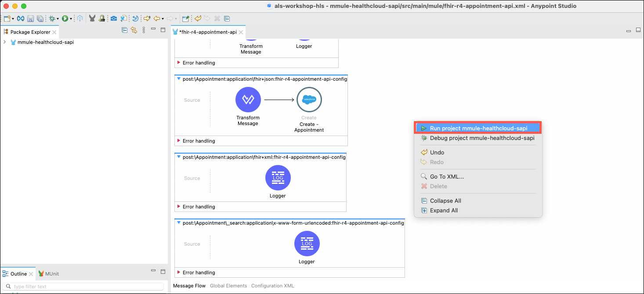Open the Debug configurations dropdown arrow
The image size is (644, 294).
(x=58, y=19)
